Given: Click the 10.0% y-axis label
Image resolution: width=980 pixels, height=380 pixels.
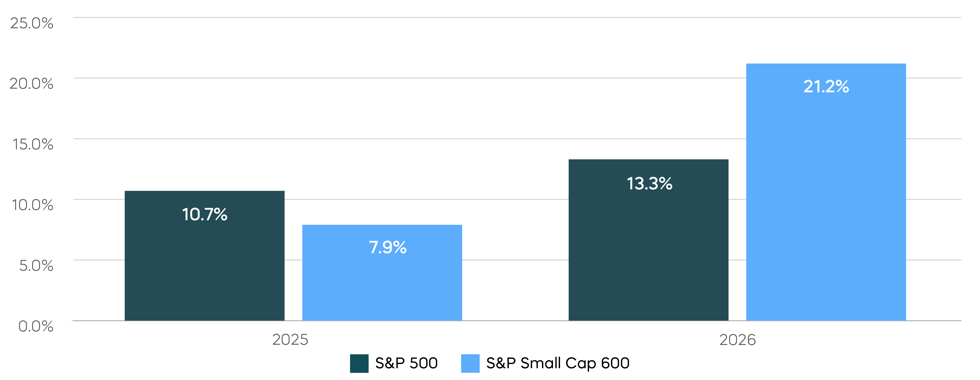Looking at the screenshot, I should point(33,205).
